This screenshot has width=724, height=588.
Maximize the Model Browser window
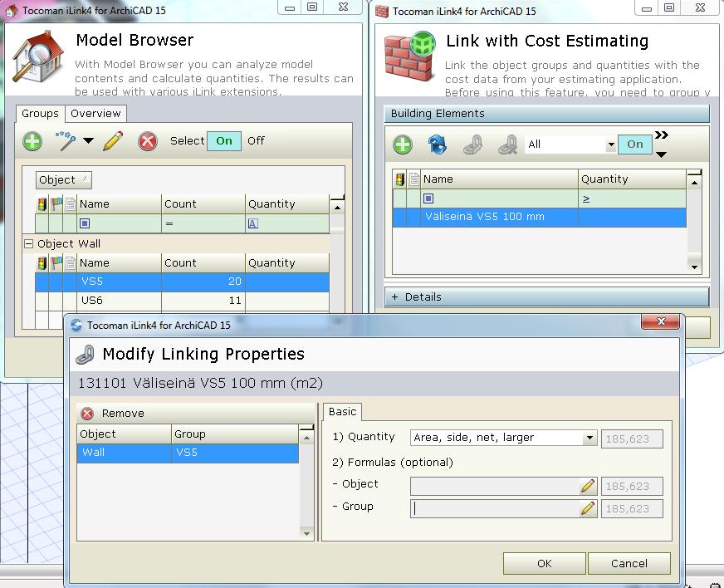click(x=312, y=7)
